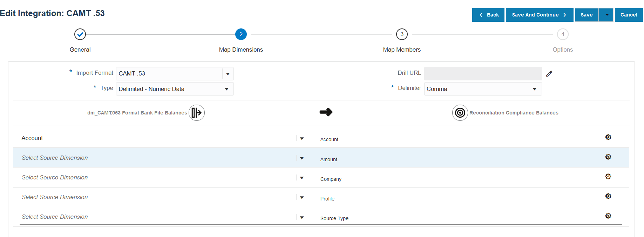This screenshot has width=644, height=237.
Task: Expand the Save button dropdown arrow
Action: coord(606,15)
